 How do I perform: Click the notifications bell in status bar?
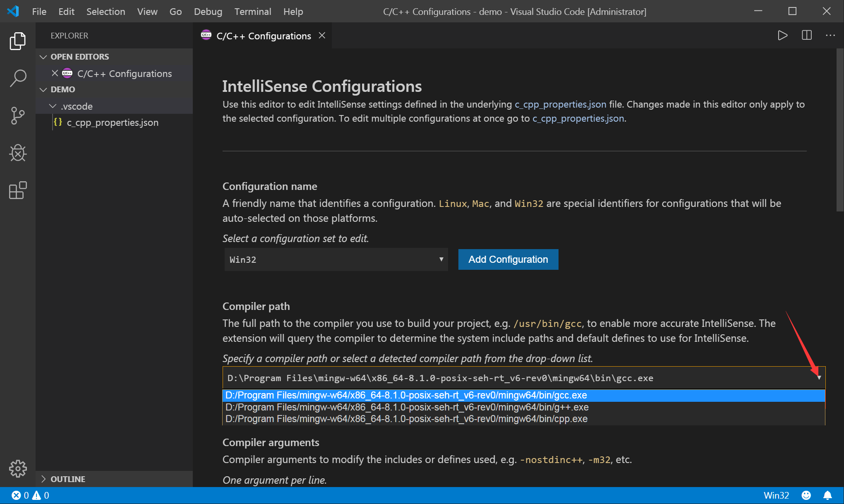(x=827, y=495)
